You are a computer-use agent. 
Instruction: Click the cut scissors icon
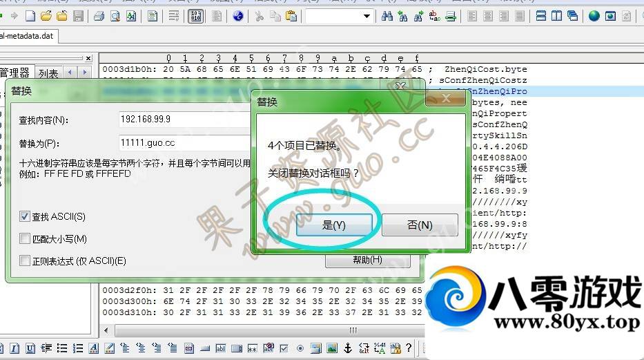click(259, 17)
